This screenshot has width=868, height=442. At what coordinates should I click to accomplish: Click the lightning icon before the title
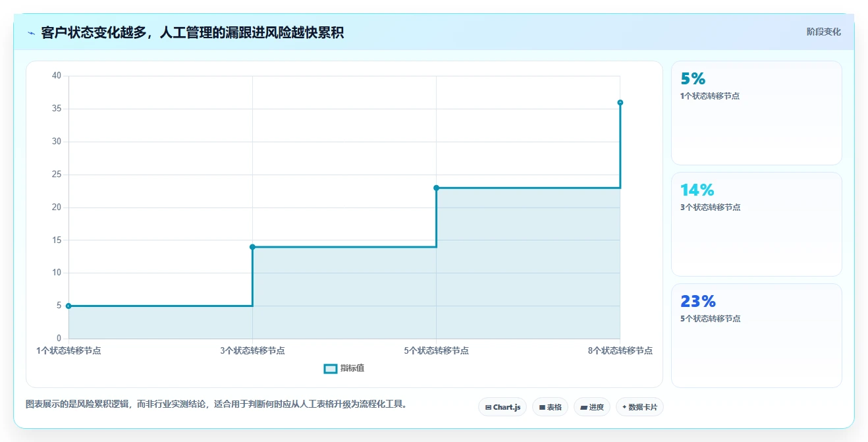31,33
